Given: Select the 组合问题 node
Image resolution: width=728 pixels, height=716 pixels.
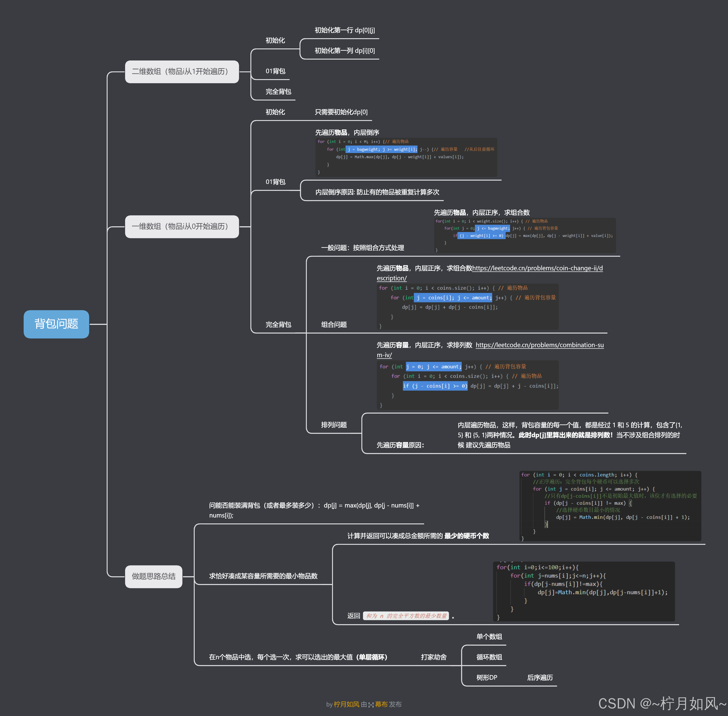Looking at the screenshot, I should [334, 324].
